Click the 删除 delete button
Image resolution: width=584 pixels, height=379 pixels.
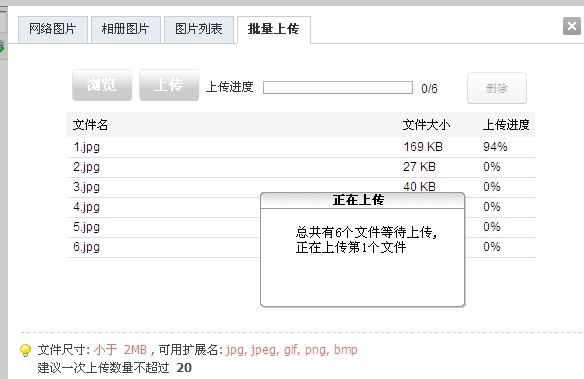pos(497,88)
